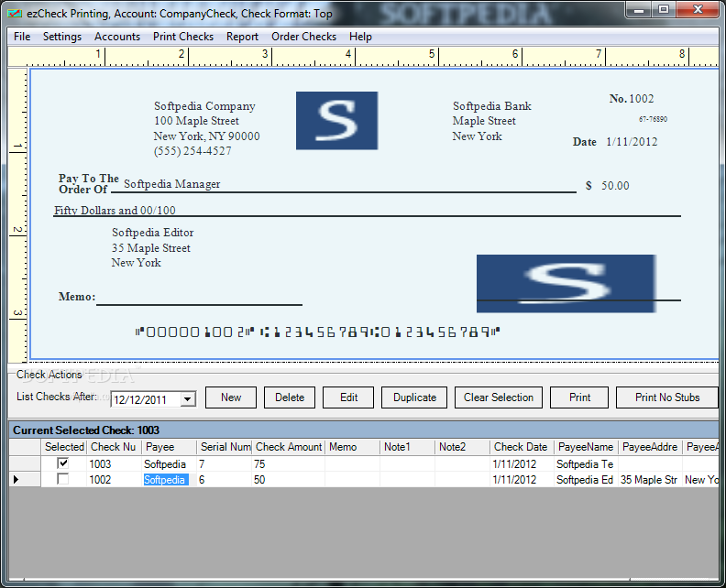Open the Report menu

242,37
